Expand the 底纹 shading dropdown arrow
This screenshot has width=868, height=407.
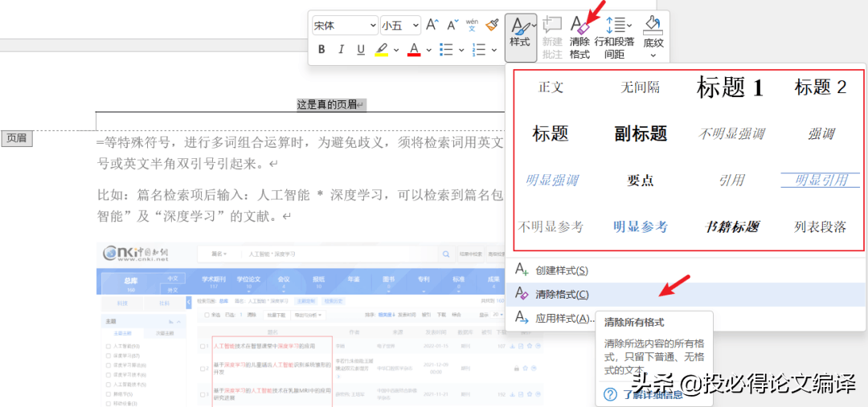click(653, 55)
